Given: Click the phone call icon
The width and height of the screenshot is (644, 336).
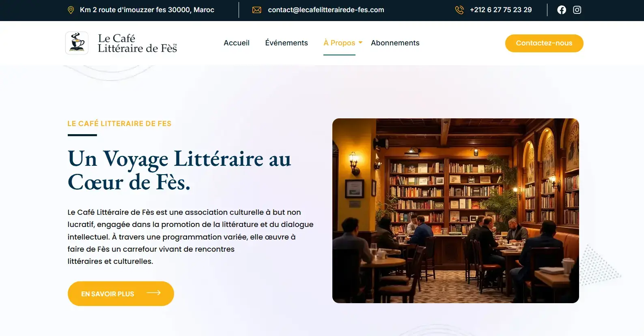Looking at the screenshot, I should [459, 10].
